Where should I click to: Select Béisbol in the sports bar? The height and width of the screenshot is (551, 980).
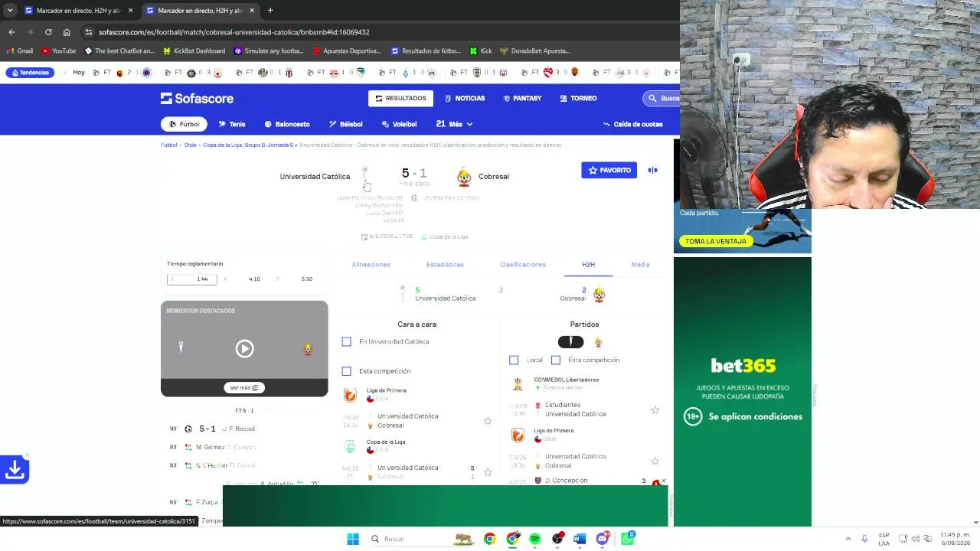pos(346,124)
